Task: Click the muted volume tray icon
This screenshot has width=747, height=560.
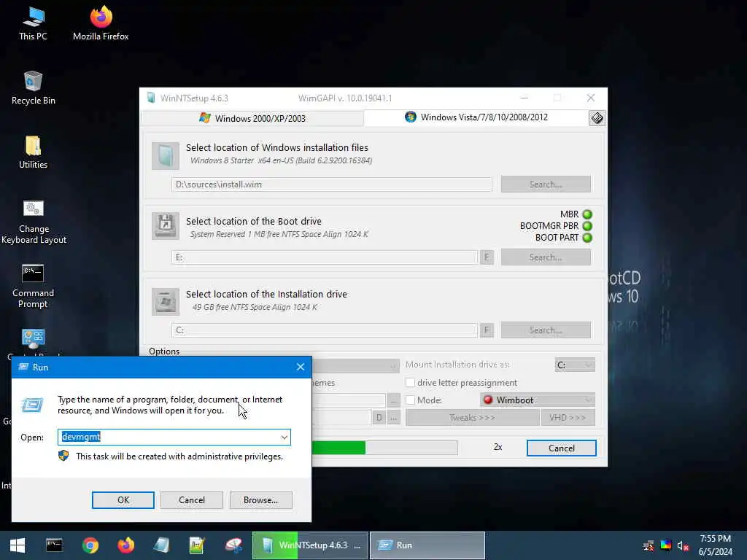Action: coord(683,545)
